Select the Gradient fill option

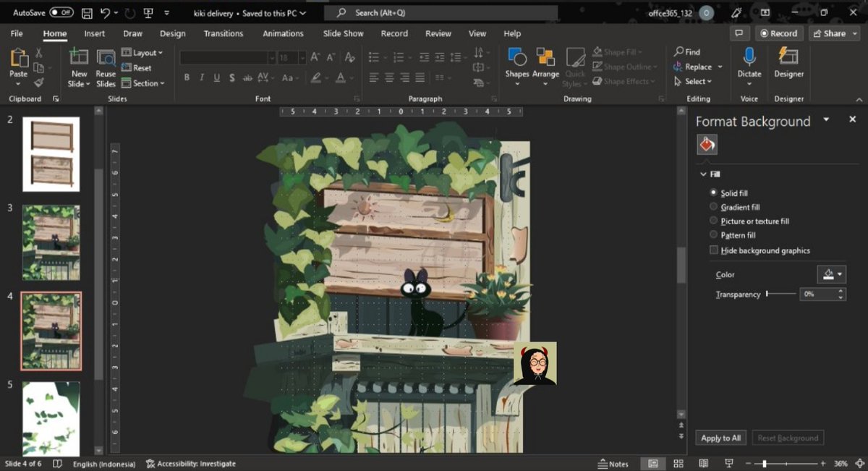[714, 207]
